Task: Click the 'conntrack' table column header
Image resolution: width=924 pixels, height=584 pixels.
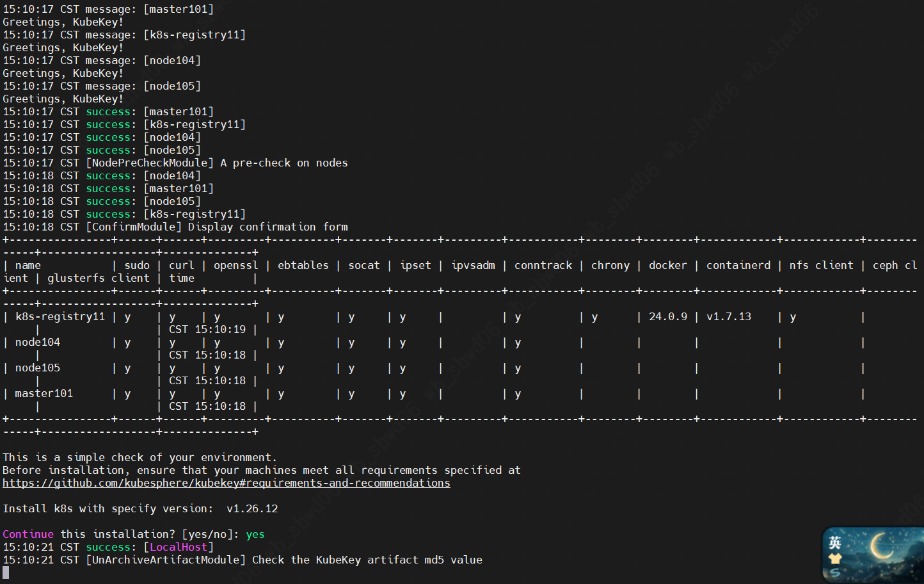Action: (x=543, y=265)
